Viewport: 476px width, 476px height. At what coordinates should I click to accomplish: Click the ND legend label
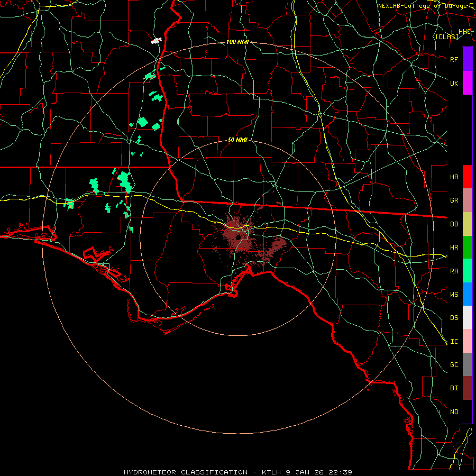pos(454,411)
